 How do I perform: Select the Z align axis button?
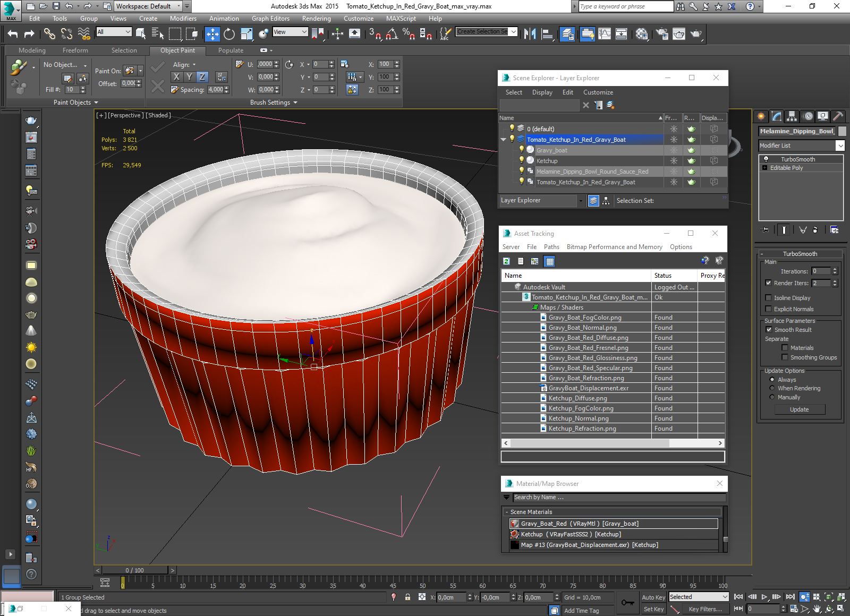(202, 76)
